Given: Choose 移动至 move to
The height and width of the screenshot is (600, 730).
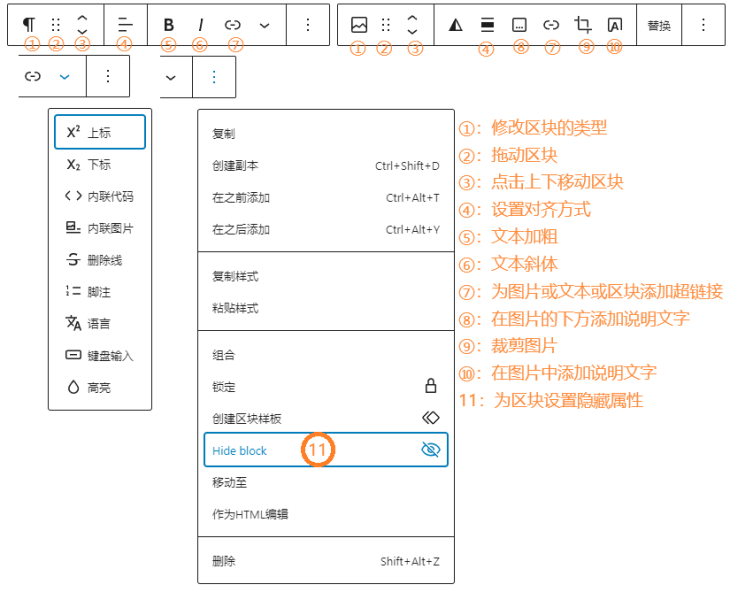Looking at the screenshot, I should (x=326, y=483).
